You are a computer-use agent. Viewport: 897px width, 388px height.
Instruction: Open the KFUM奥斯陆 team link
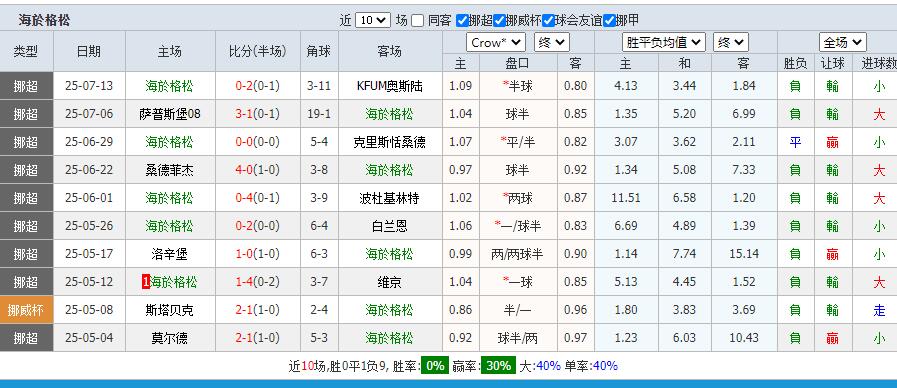390,86
